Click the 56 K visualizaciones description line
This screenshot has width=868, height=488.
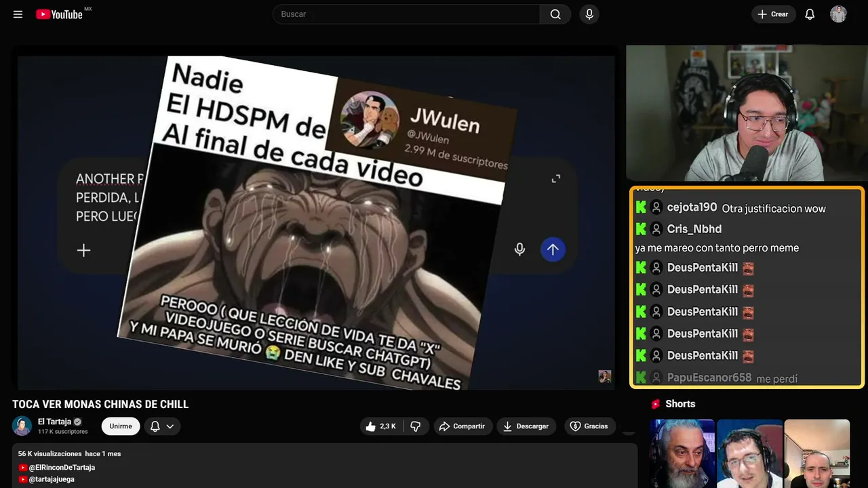pos(70,453)
